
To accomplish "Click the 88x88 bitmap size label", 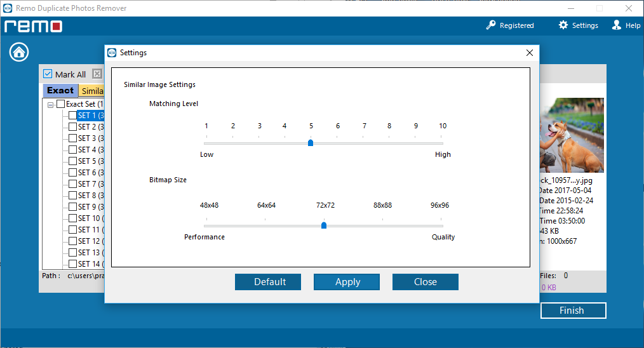I will [x=382, y=205].
